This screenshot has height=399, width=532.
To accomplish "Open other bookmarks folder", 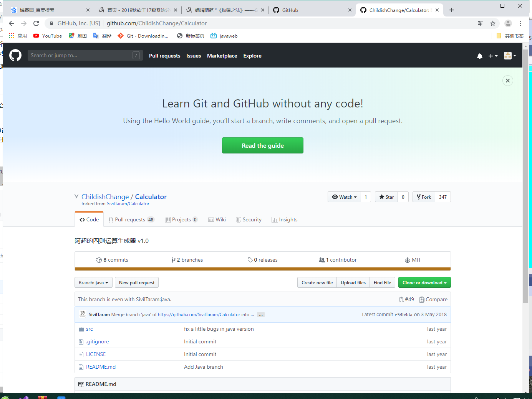I will tap(510, 36).
